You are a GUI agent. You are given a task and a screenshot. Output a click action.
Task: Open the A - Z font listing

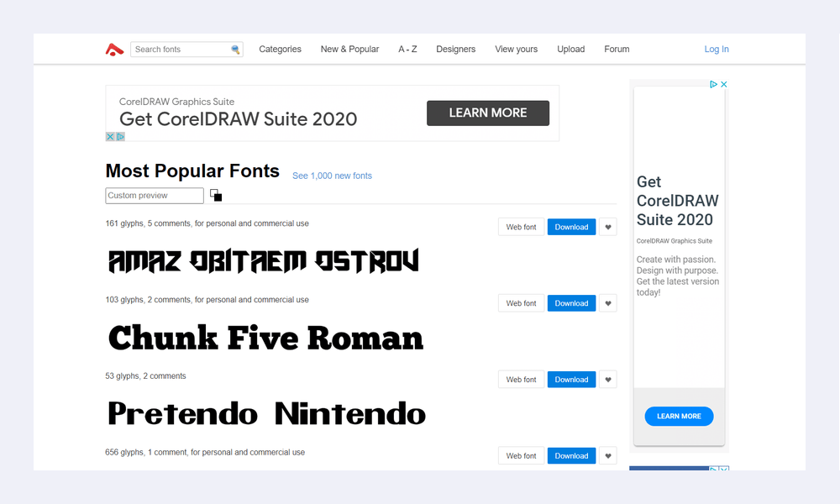pos(407,50)
